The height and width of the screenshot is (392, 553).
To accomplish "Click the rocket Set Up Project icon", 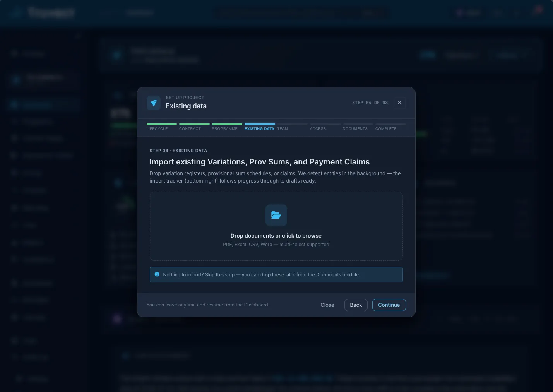I will 154,103.
